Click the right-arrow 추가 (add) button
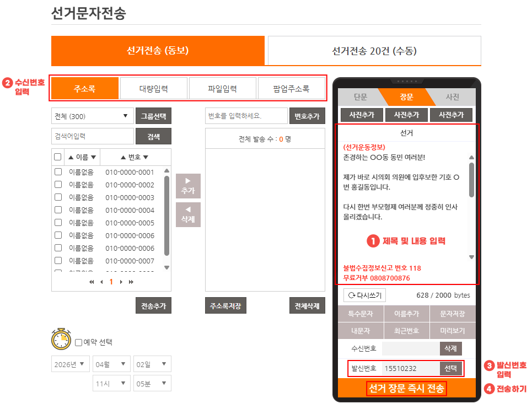This screenshot has width=532, height=409. click(x=188, y=186)
